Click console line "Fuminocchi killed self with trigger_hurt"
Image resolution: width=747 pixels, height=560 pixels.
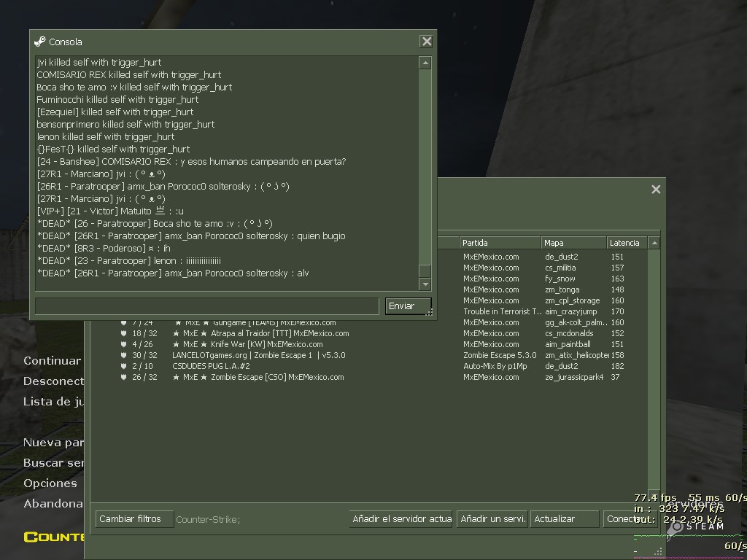pyautogui.click(x=117, y=99)
